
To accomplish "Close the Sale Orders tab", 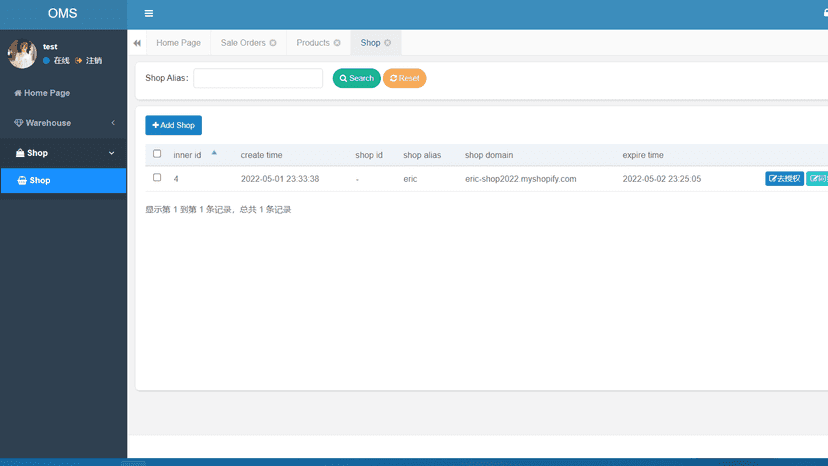I will click(273, 43).
